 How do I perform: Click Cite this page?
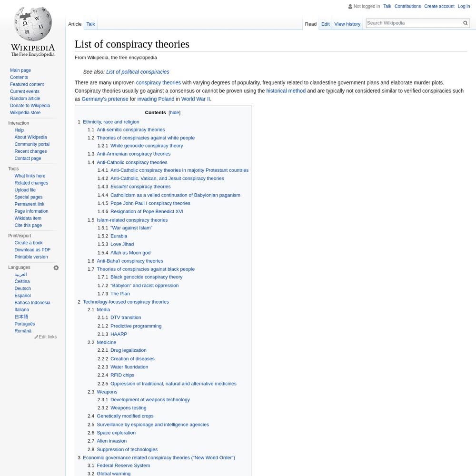point(28,225)
